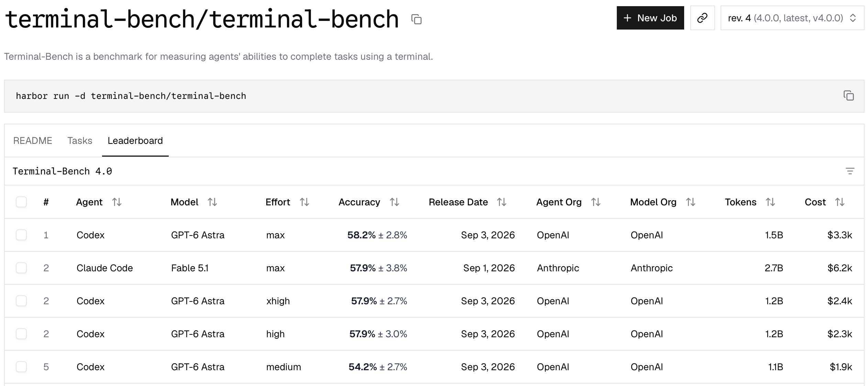This screenshot has width=868, height=386.
Task: Click the high effort cell
Action: click(x=275, y=334)
